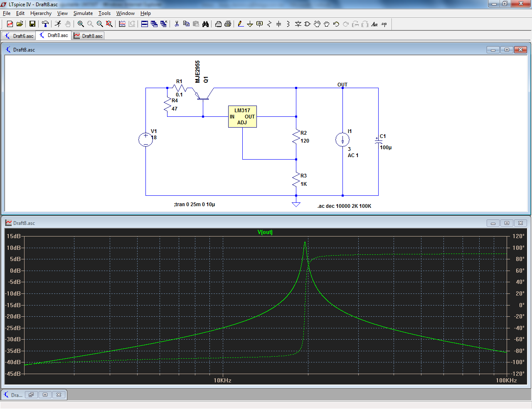532x409 pixels.
Task: Click the V[out] trace label
Action: (265, 232)
